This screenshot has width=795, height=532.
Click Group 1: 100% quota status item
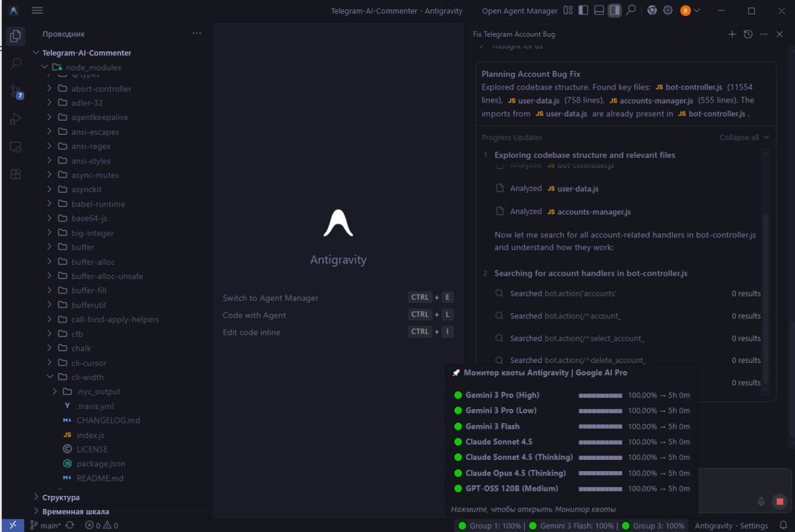tap(490, 526)
